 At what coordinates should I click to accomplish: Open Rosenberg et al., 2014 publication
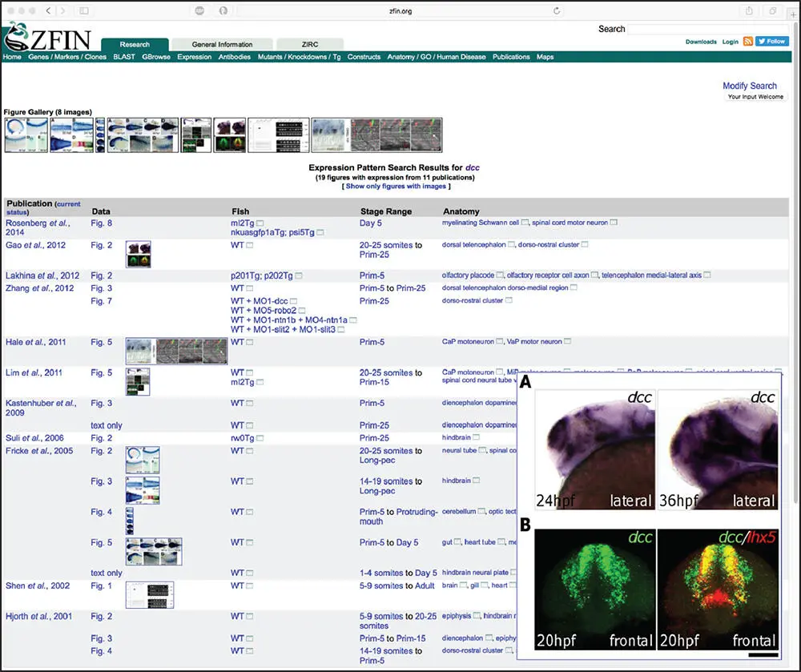pos(38,227)
